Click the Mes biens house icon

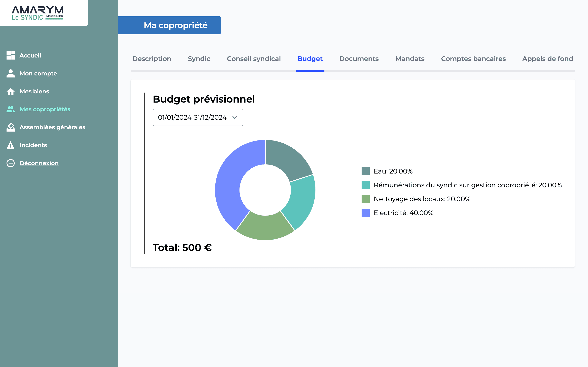click(11, 91)
